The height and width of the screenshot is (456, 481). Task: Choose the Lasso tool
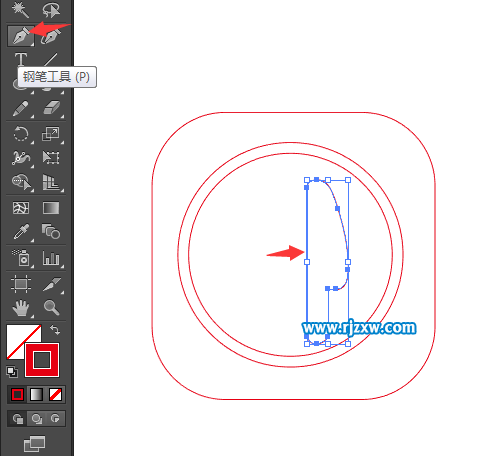51,9
